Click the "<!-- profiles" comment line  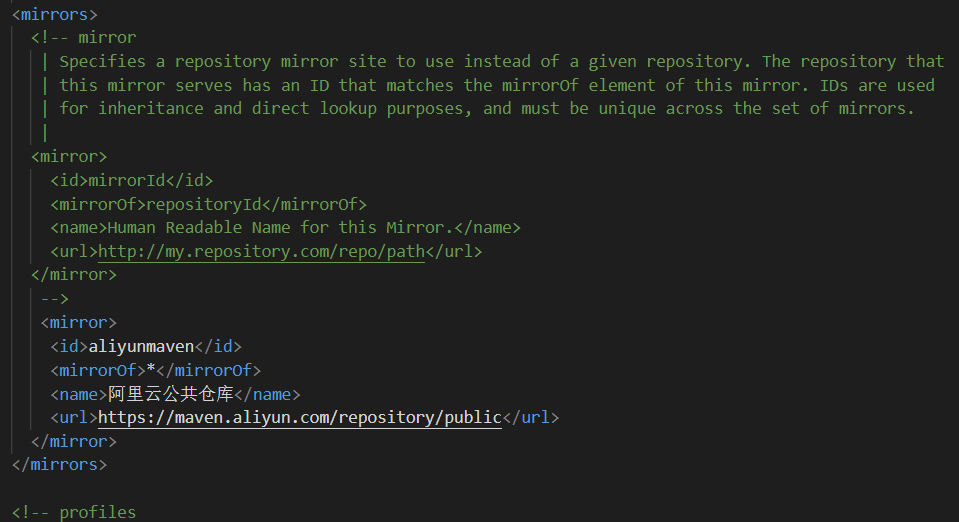point(74,513)
